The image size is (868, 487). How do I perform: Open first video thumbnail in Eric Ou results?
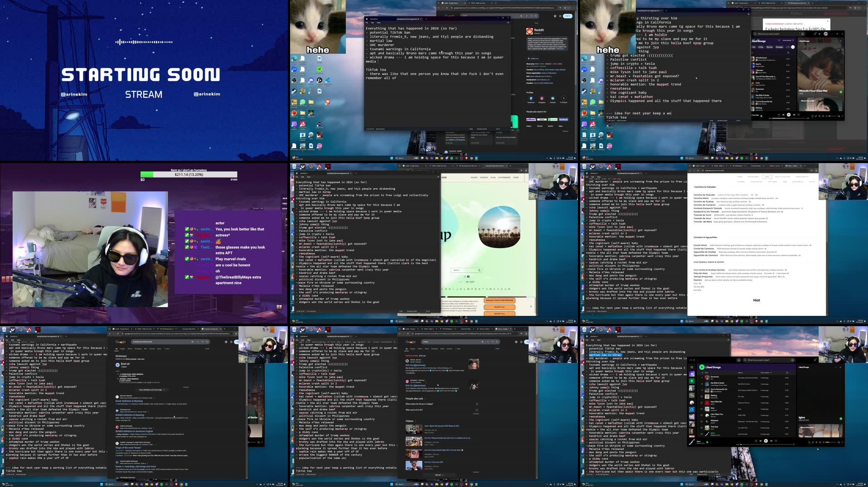414,429
